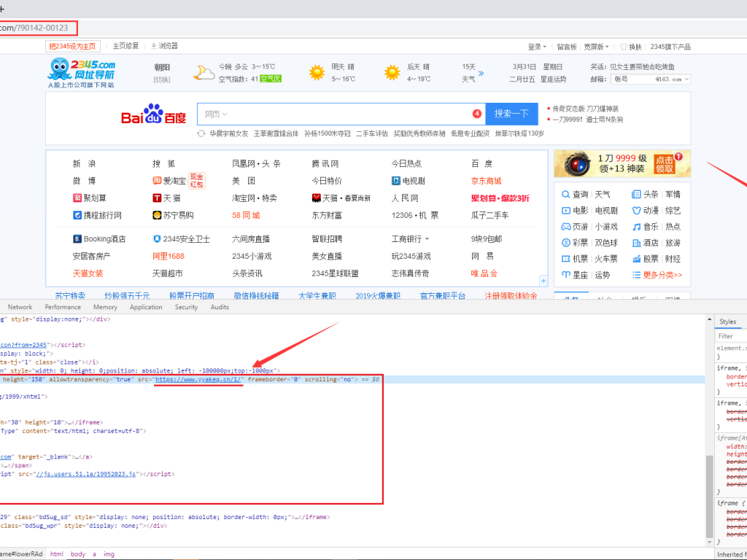Screen dimensions: 747x560
Task: Select the html breadcrumb in DevTools
Action: 57,554
